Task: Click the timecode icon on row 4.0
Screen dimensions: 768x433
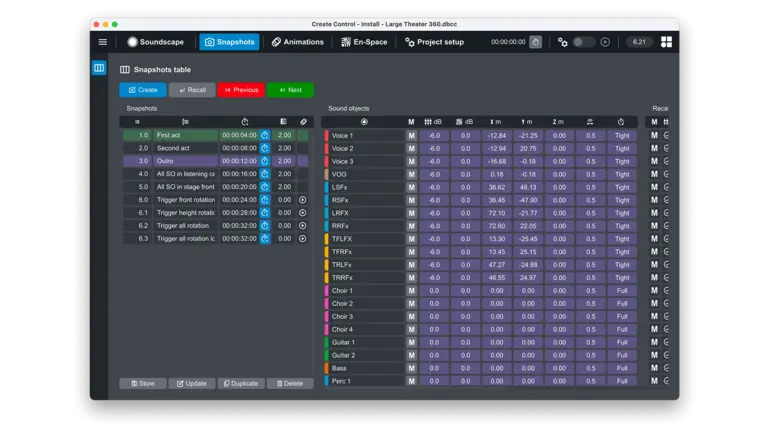Action: click(x=264, y=174)
